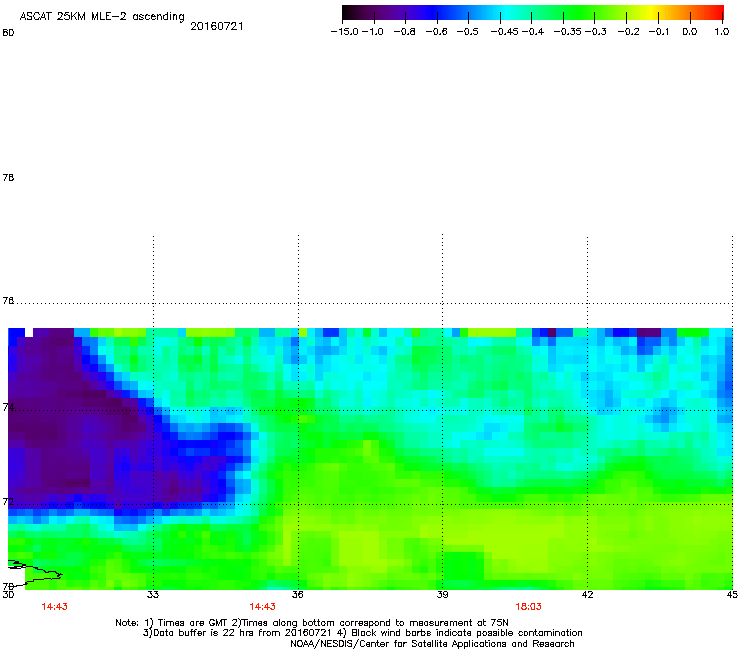Click the latitude 80 axis label
The image size is (740, 650).
click(x=8, y=33)
